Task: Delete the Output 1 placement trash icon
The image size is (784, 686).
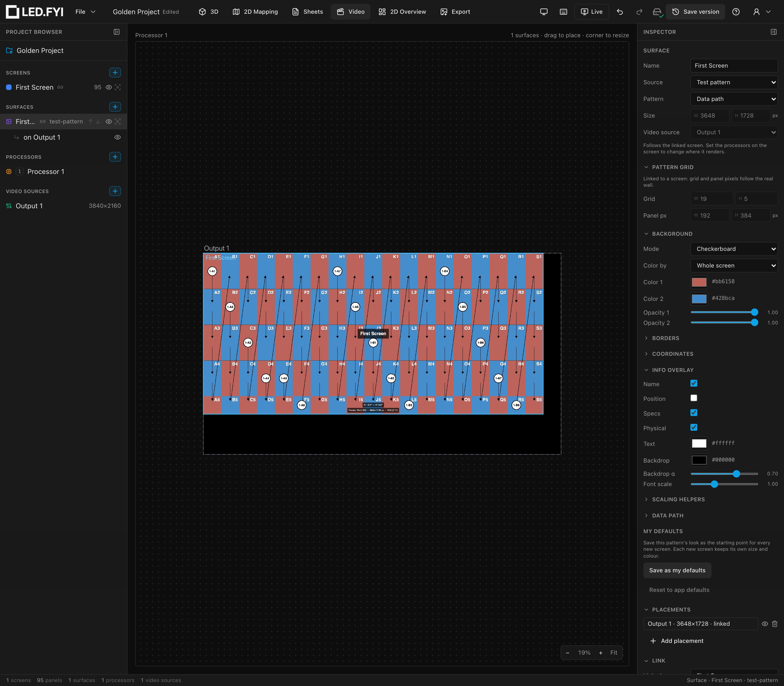Action: (774, 624)
